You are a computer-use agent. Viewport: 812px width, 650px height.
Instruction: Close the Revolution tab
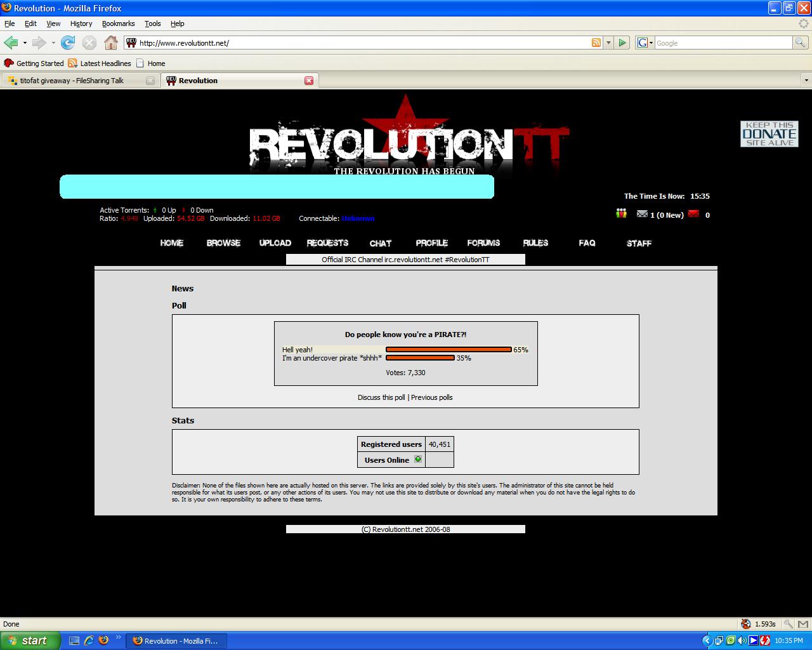click(x=309, y=81)
